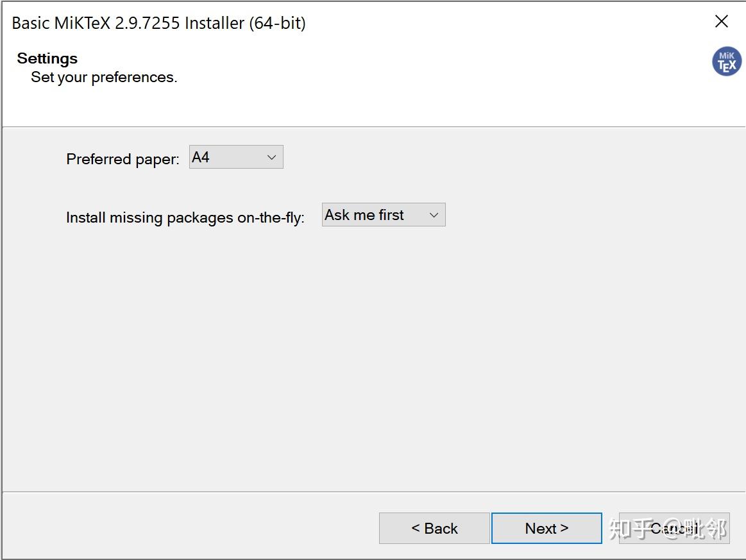Click the MiKTeX logo icon
This screenshot has height=560, width=746.
[727, 62]
